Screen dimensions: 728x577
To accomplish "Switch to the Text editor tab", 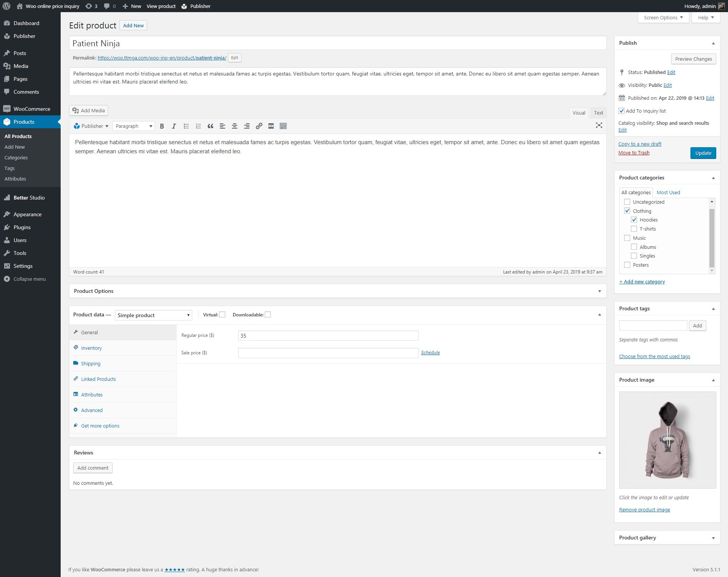I will point(598,113).
